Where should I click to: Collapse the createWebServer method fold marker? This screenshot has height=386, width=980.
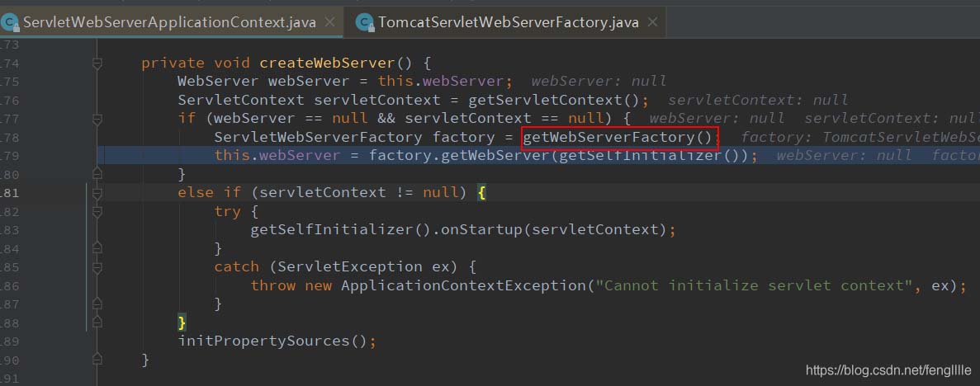pos(97,63)
